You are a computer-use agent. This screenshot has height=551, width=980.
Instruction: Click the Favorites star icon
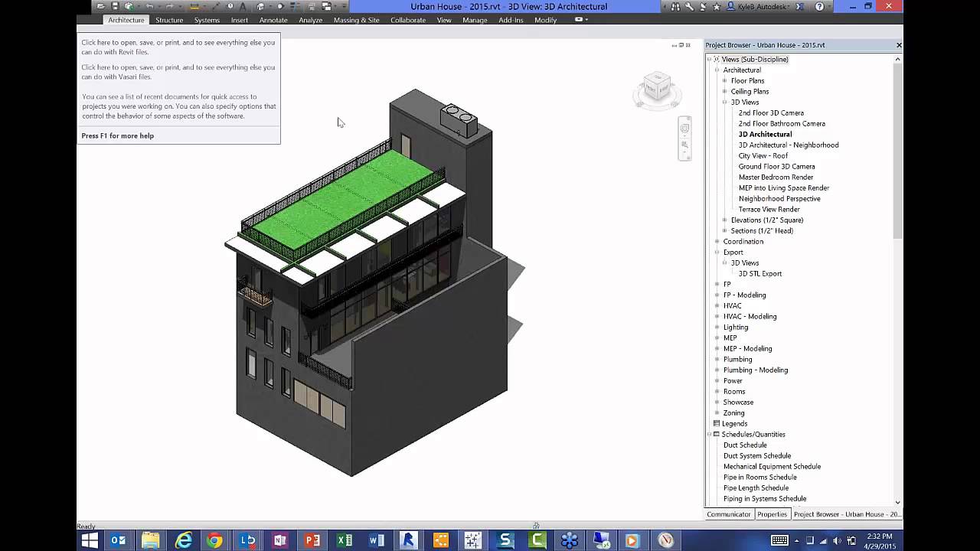717,6
